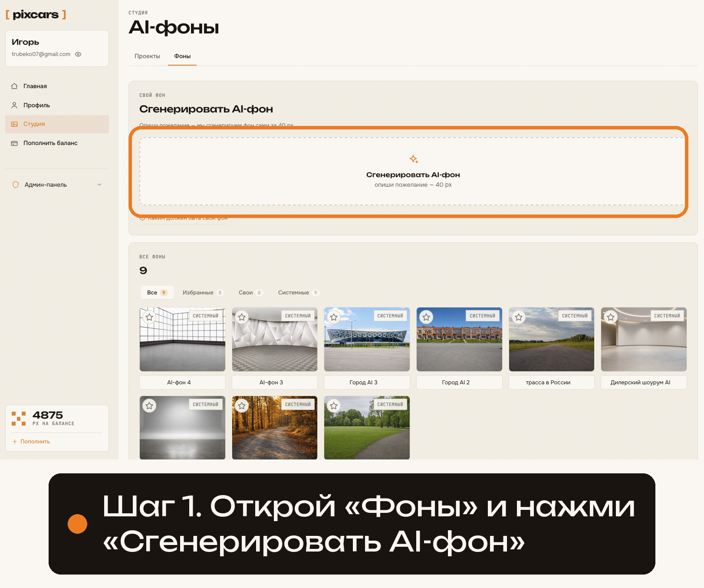Click the sparkle icon in the generate area
The image size is (704, 588).
(x=414, y=159)
